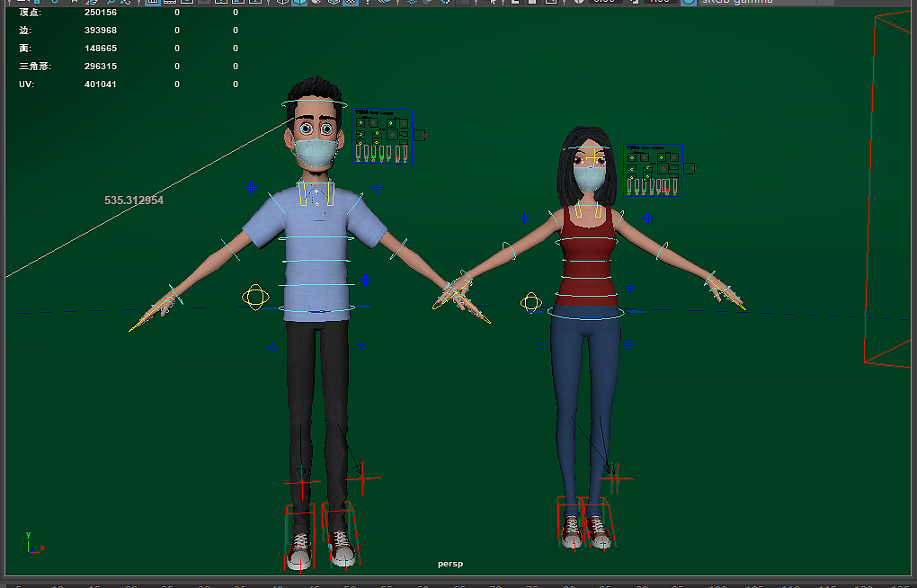Click the 'persp' camera name label
This screenshot has height=588, width=917.
450,564
